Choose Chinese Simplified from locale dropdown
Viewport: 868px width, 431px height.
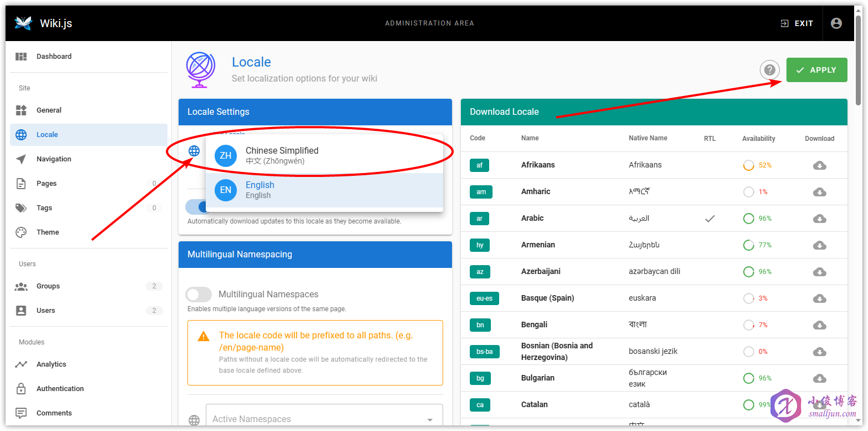coord(324,156)
